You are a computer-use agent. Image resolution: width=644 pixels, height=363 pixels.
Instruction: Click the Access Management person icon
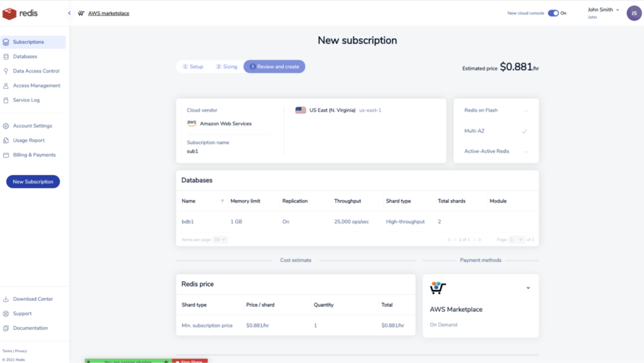[x=6, y=86]
